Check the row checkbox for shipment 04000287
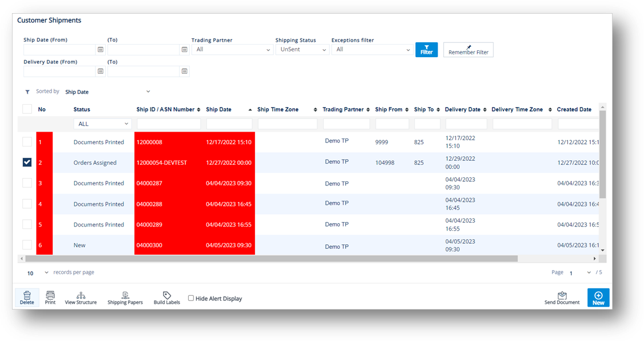Screen dimensions: 644x341 [x=27, y=183]
